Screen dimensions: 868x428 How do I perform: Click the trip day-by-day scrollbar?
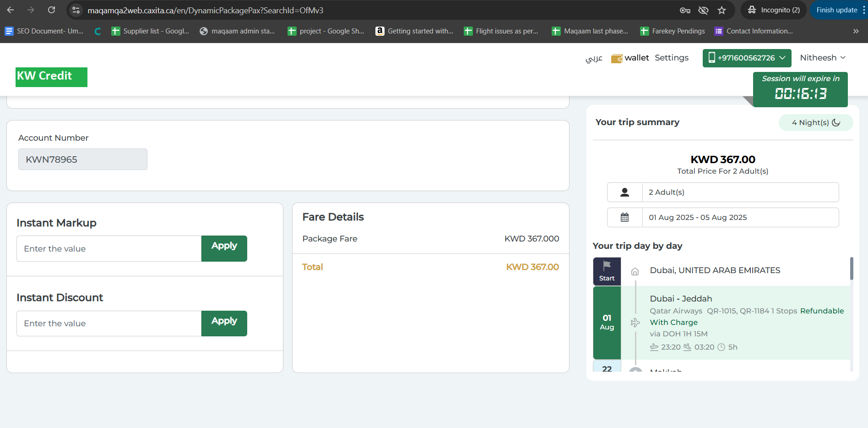pyautogui.click(x=852, y=269)
